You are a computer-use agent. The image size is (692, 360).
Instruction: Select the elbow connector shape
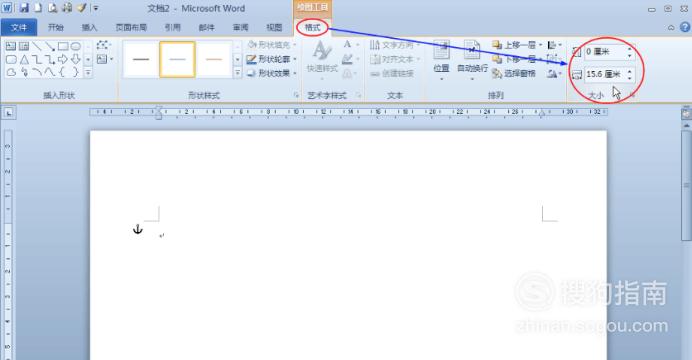coord(37,59)
